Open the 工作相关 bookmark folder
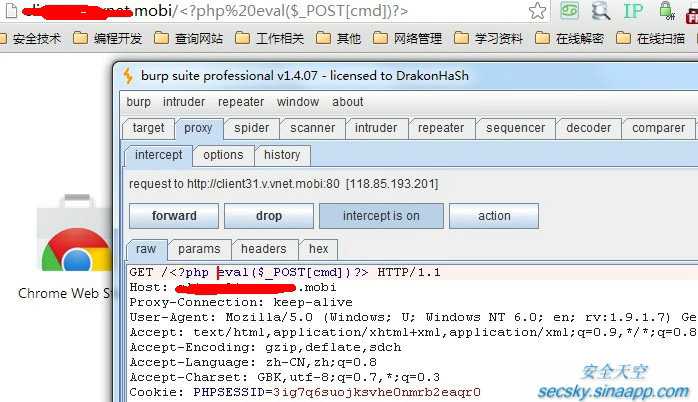Image resolution: width=698 pixels, height=402 pixels. point(269,39)
